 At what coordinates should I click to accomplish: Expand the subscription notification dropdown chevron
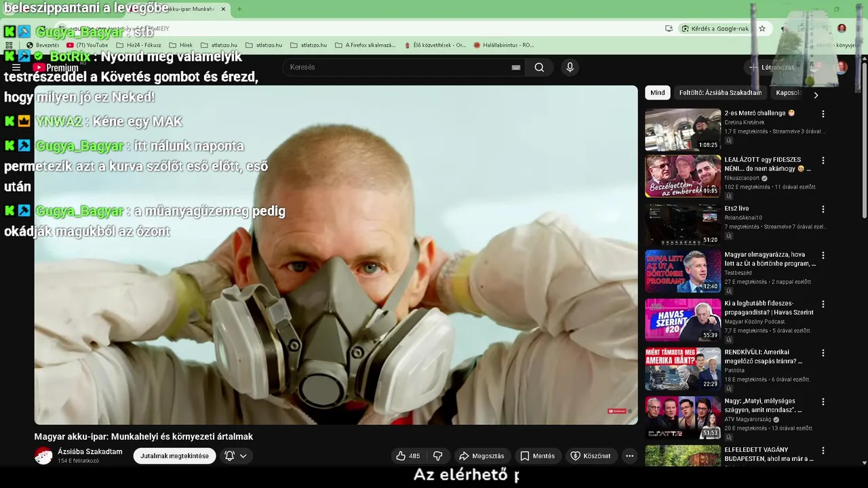243,456
